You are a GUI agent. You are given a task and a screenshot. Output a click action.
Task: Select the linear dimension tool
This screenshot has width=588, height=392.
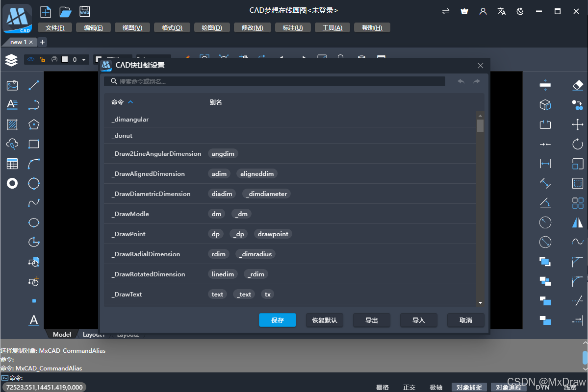(545, 164)
